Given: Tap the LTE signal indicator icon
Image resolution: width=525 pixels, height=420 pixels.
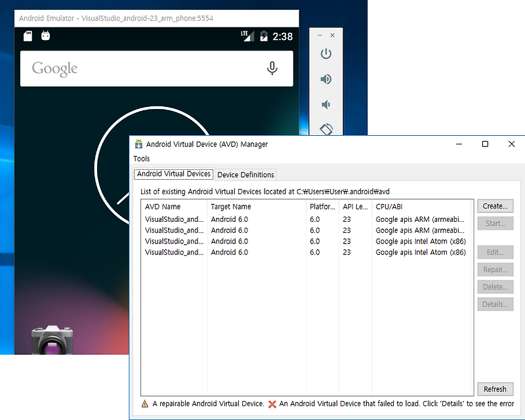Looking at the screenshot, I should 247,36.
